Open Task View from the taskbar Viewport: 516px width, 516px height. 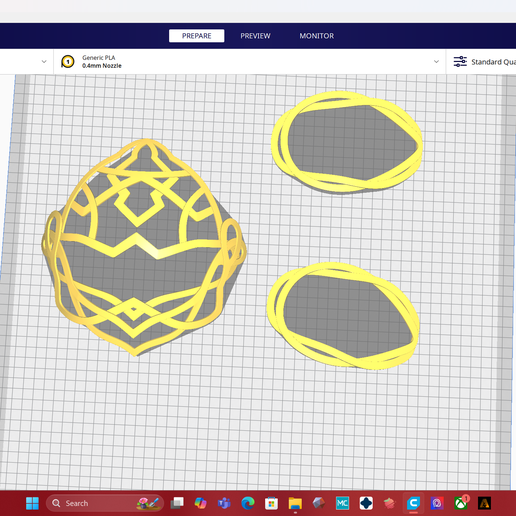pyautogui.click(x=177, y=503)
